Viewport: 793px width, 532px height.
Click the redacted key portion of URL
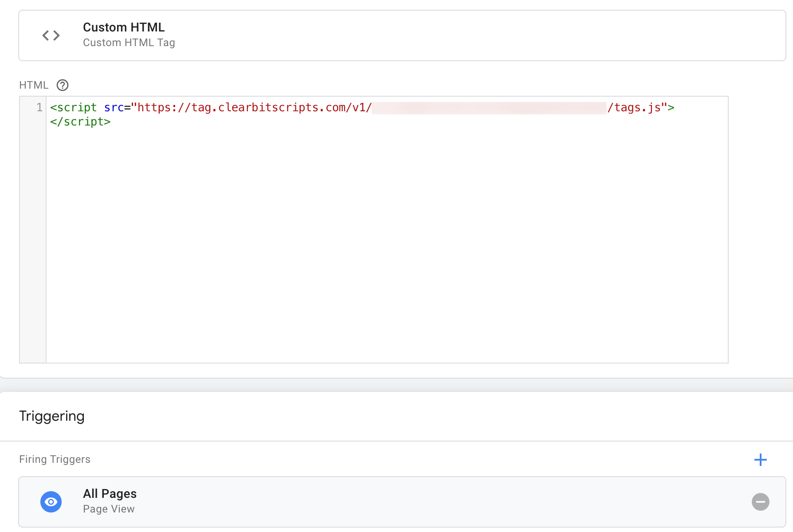tap(489, 108)
